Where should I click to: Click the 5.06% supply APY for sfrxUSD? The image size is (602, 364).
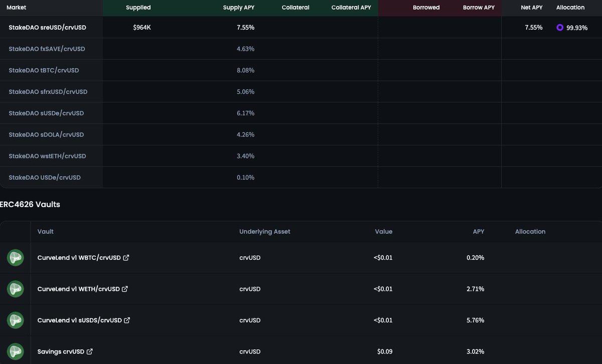(x=245, y=92)
